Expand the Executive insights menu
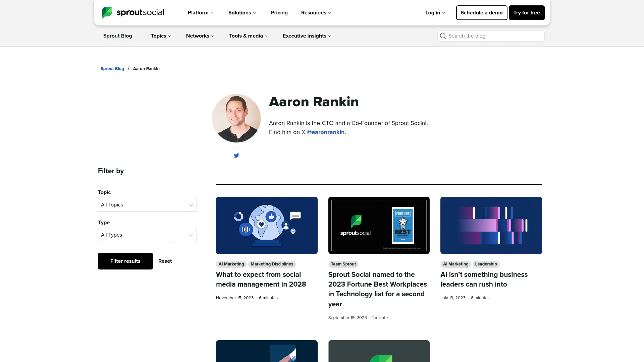 pyautogui.click(x=307, y=36)
